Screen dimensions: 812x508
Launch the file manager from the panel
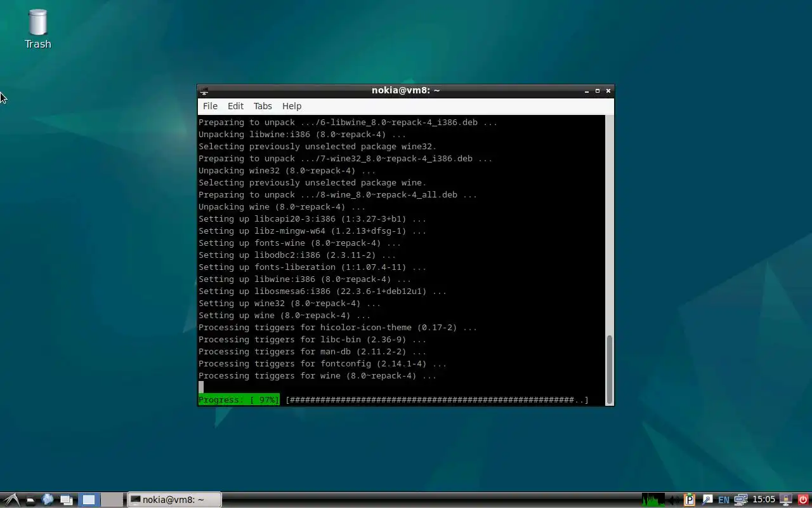pos(30,500)
